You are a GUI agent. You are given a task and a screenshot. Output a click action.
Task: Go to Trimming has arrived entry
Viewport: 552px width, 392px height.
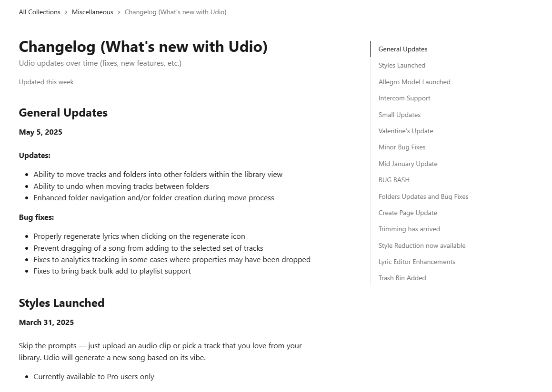click(409, 229)
